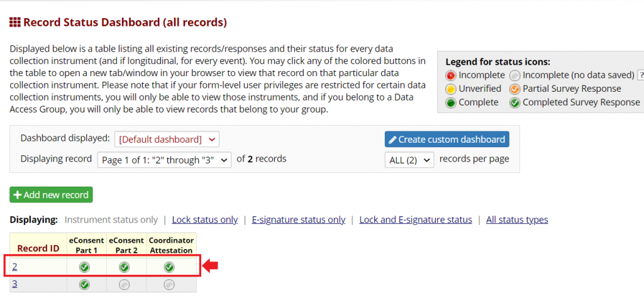Image resolution: width=644 pixels, height=298 pixels.
Task: Open record 3 eConsent Part 2 gray icon
Action: tap(126, 284)
